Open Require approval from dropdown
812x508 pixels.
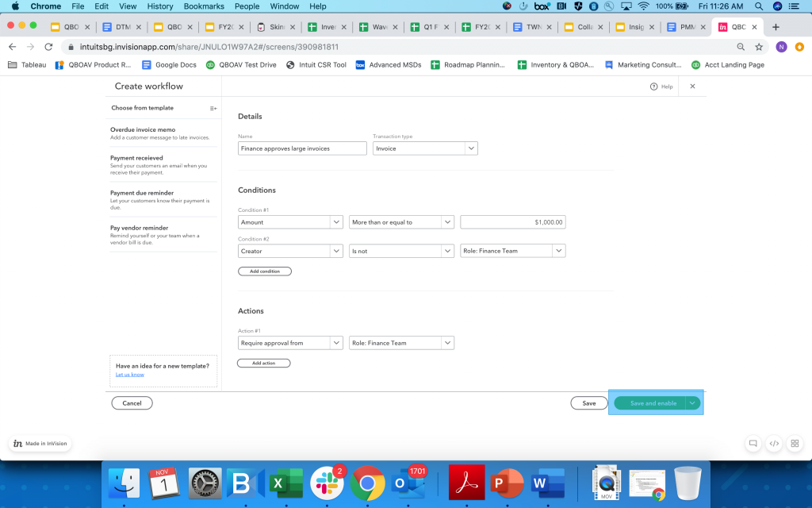click(290, 343)
